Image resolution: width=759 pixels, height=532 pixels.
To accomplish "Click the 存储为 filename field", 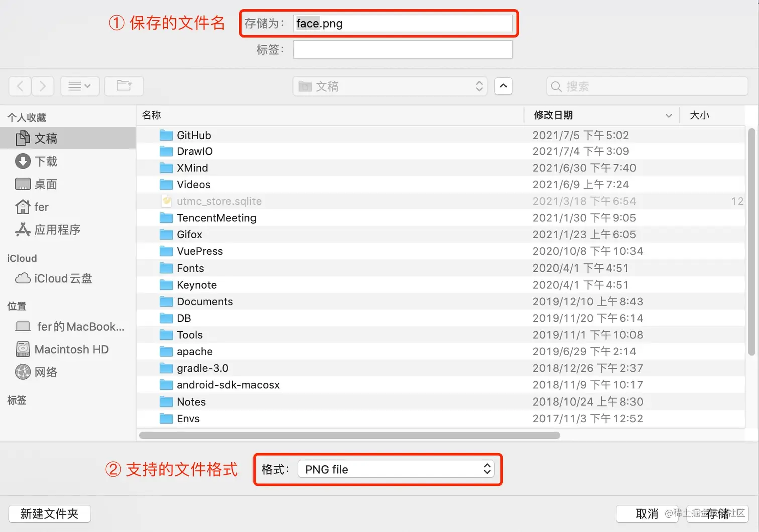I will click(x=403, y=23).
